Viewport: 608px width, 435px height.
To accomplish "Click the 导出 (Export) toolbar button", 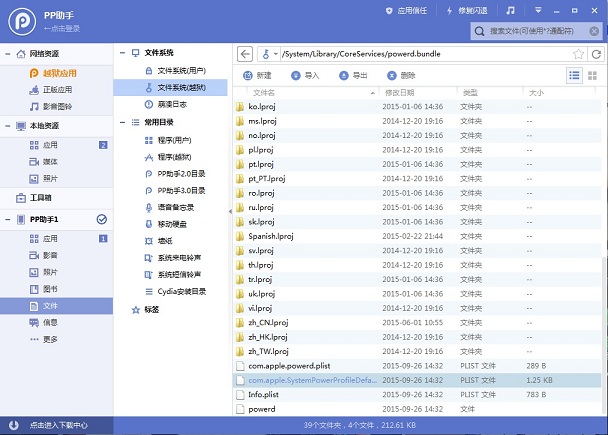I will click(353, 75).
